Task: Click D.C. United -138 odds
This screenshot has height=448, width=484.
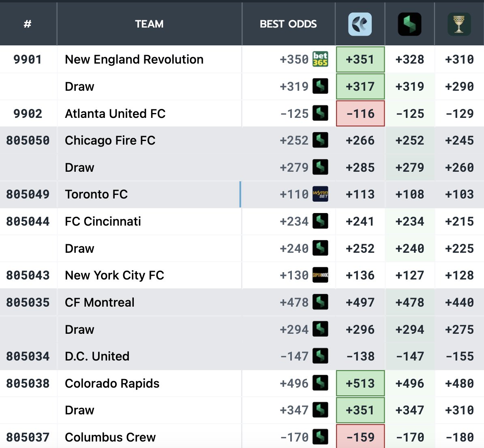Action: [360, 356]
